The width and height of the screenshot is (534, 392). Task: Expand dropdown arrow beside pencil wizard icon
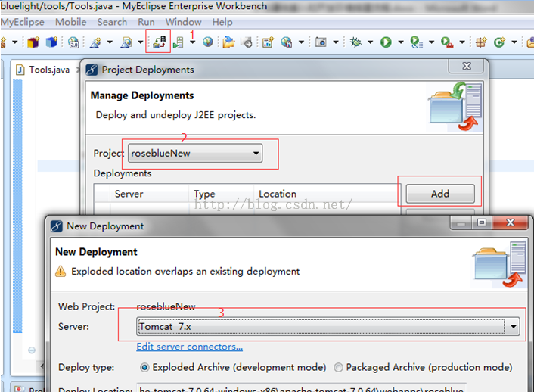(x=110, y=42)
